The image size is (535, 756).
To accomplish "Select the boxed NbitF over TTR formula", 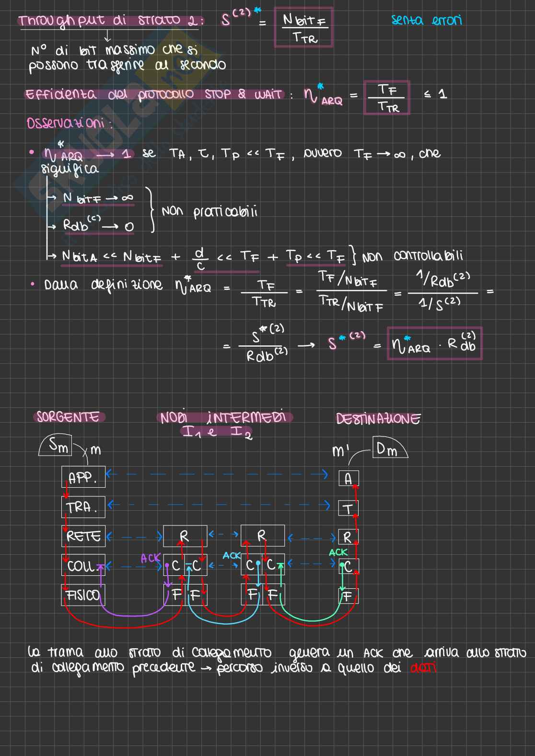I will pyautogui.click(x=303, y=28).
